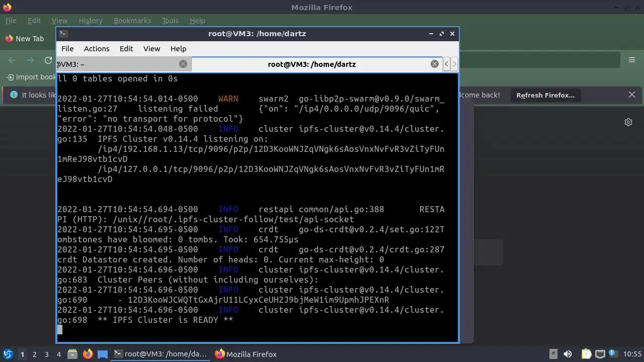Switch to workspace 3 in the pager
This screenshot has width=644, height=362.
pos(46,354)
